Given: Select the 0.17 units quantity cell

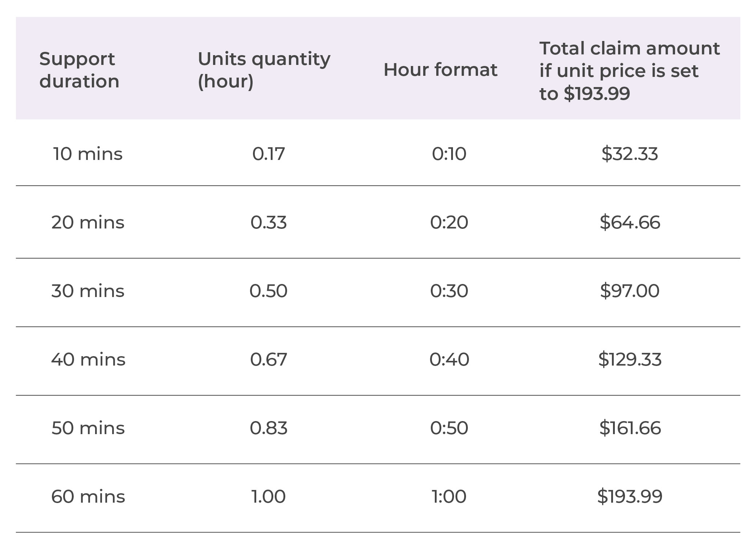Looking at the screenshot, I should [269, 154].
